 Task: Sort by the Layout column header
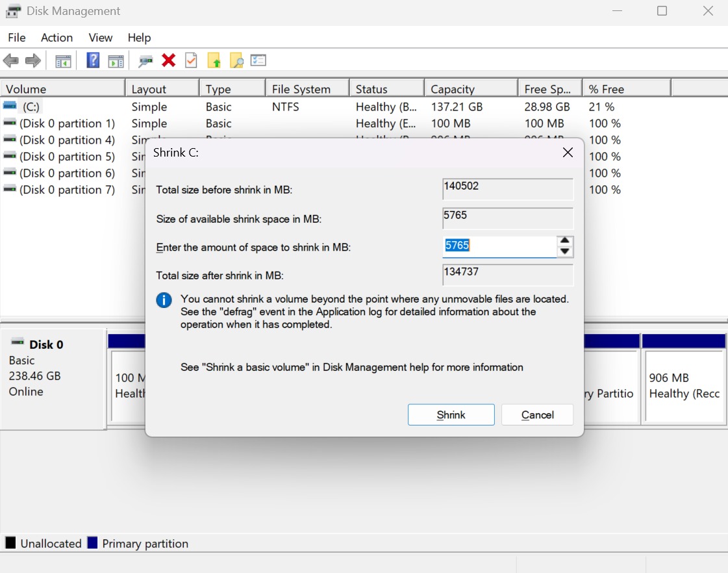(162, 89)
